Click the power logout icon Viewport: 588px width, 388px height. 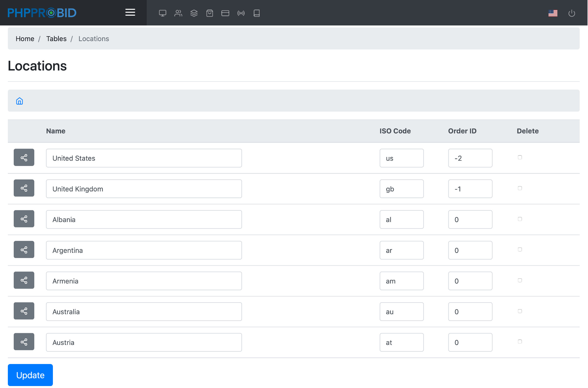571,13
